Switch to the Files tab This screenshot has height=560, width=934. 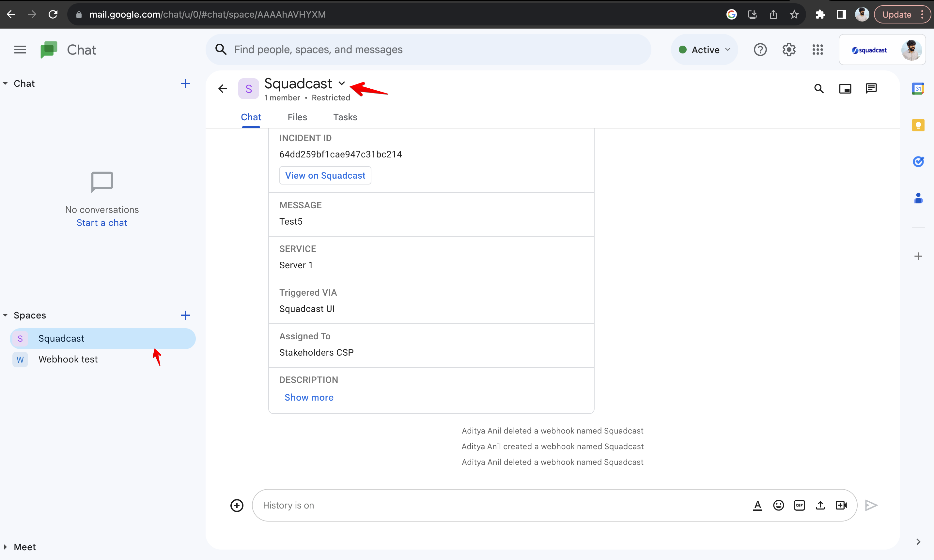point(297,117)
